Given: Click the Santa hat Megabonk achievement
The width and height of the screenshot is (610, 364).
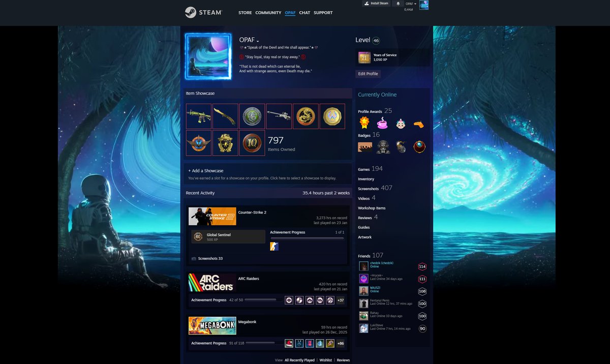Looking at the screenshot, I should (x=289, y=343).
